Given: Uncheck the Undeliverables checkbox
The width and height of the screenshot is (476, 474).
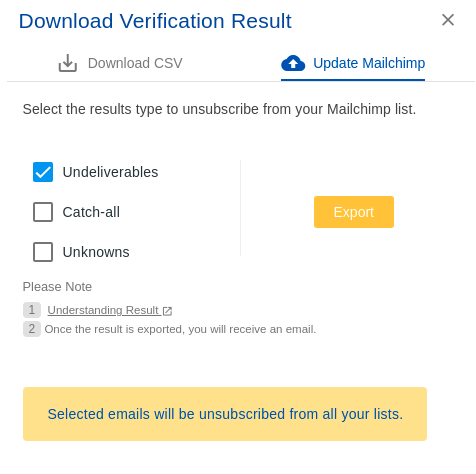Looking at the screenshot, I should coord(43,172).
